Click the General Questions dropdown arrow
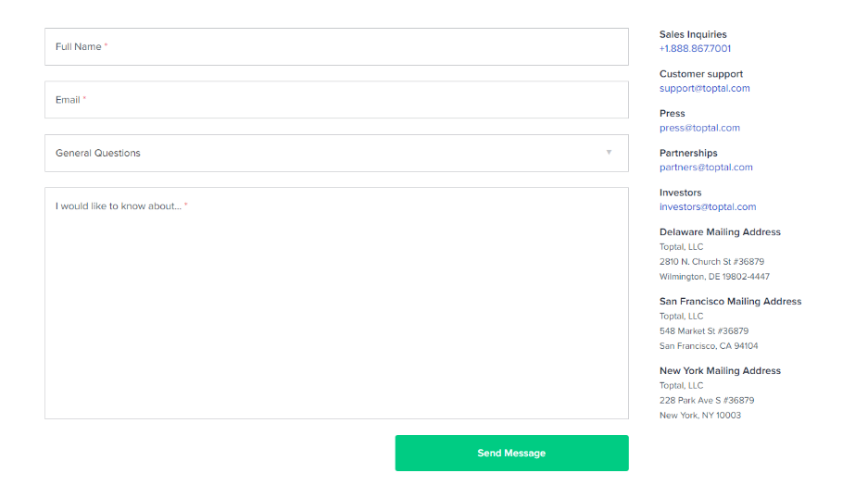 [609, 152]
